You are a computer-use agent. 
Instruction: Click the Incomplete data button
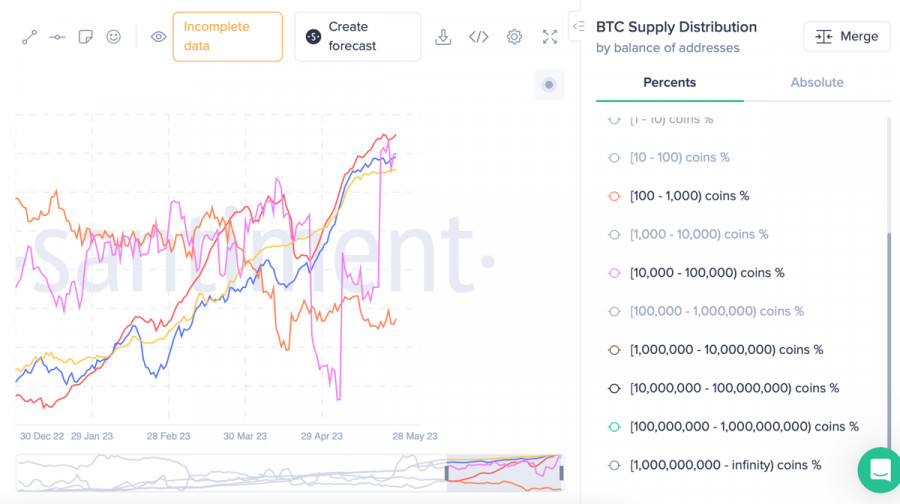tap(227, 37)
